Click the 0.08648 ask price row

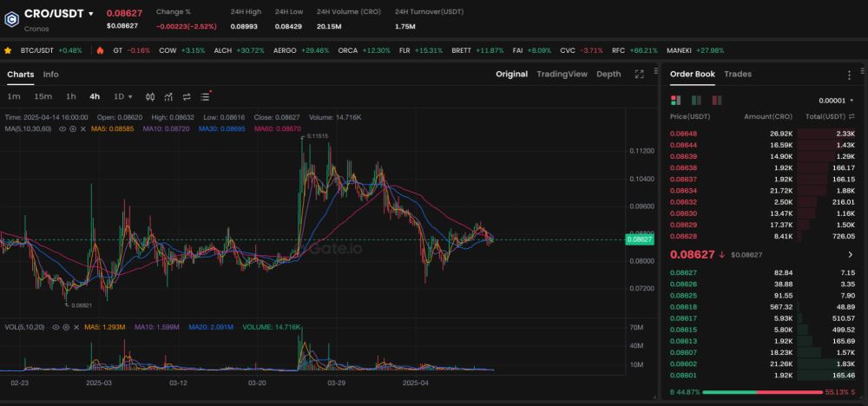click(x=762, y=134)
